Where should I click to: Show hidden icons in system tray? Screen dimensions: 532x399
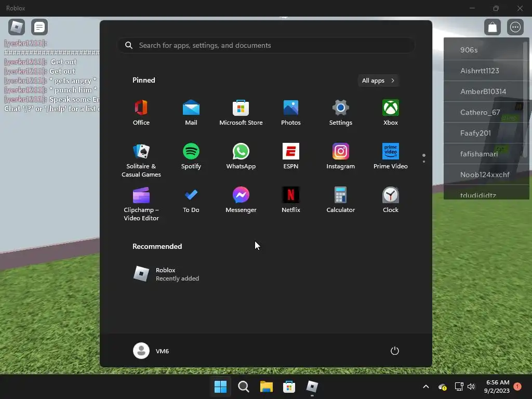point(426,387)
